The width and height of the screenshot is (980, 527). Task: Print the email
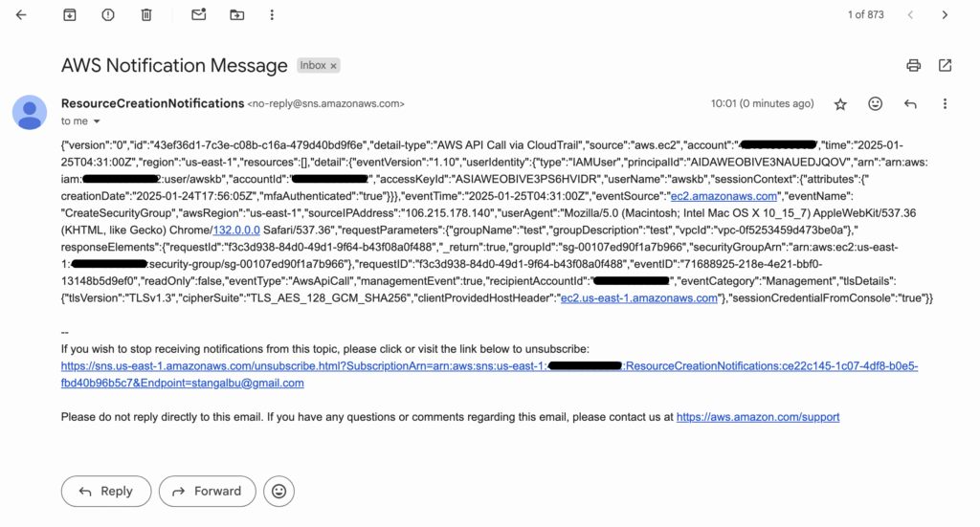point(914,65)
